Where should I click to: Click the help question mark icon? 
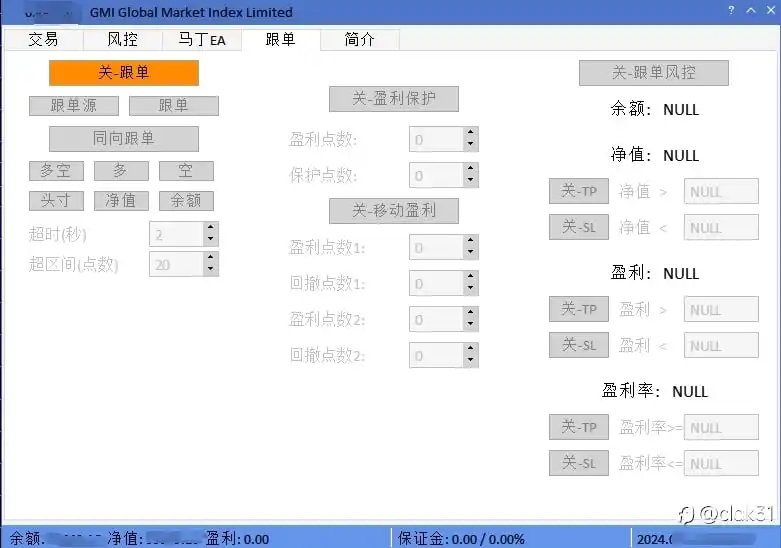point(731,10)
